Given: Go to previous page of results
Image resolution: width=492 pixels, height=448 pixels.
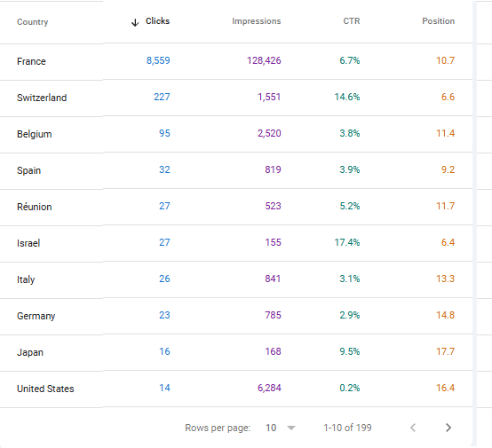Looking at the screenshot, I should (413, 428).
